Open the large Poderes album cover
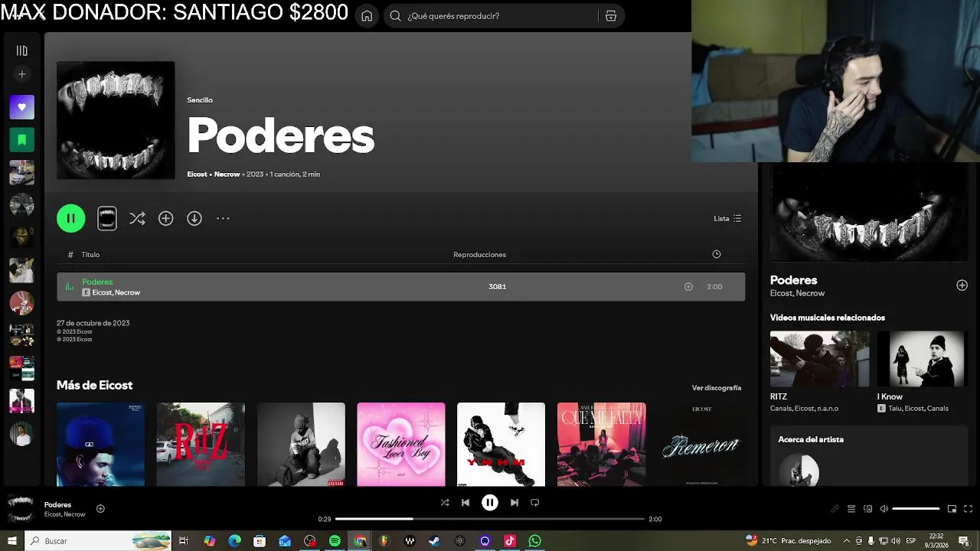The image size is (980, 551). 116,120
